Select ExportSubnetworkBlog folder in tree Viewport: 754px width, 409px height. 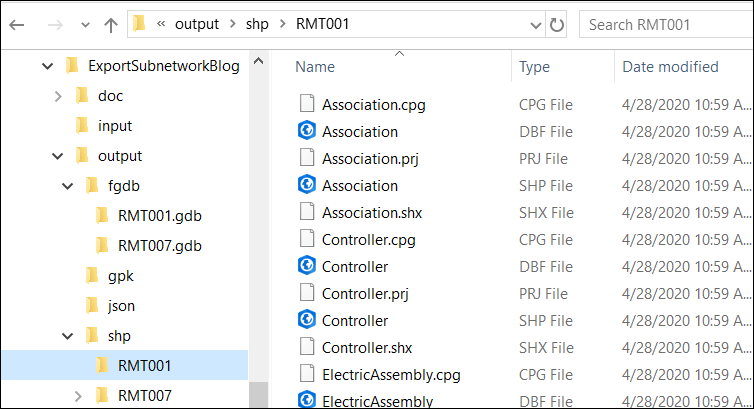pyautogui.click(x=163, y=66)
